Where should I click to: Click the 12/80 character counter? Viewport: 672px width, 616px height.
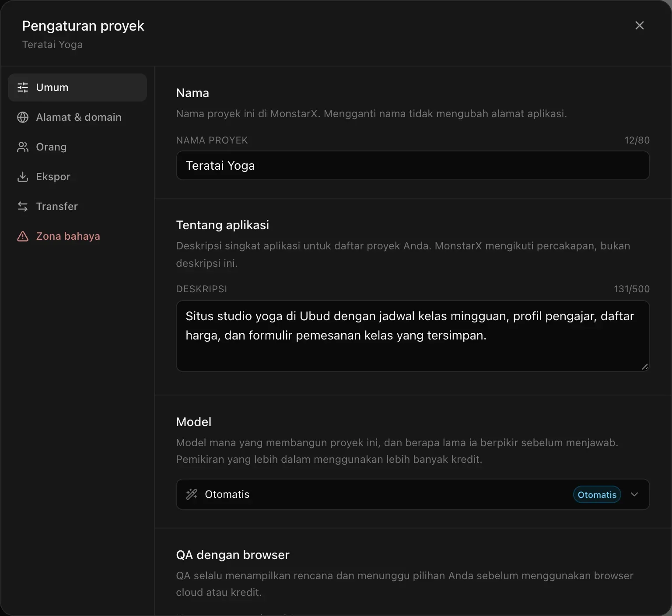[637, 140]
